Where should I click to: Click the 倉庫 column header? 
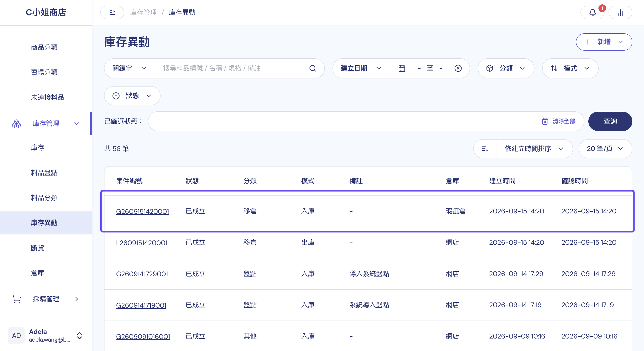coord(452,181)
